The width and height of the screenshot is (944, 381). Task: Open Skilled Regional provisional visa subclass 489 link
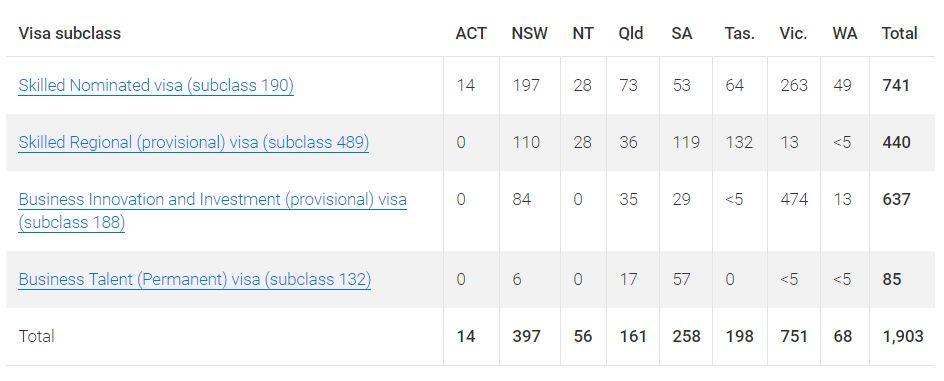pyautogui.click(x=193, y=143)
